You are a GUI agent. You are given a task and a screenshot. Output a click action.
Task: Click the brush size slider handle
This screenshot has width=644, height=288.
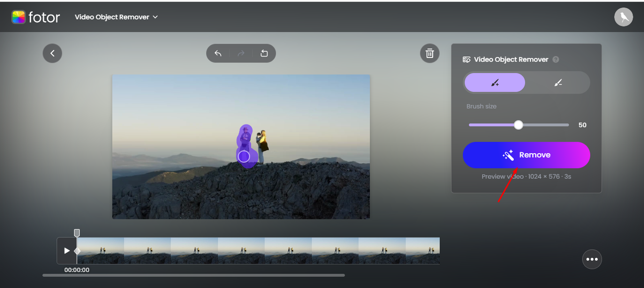tap(518, 125)
